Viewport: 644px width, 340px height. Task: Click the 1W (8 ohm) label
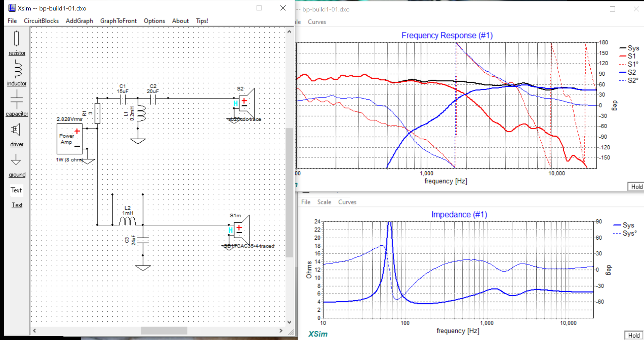(70, 160)
